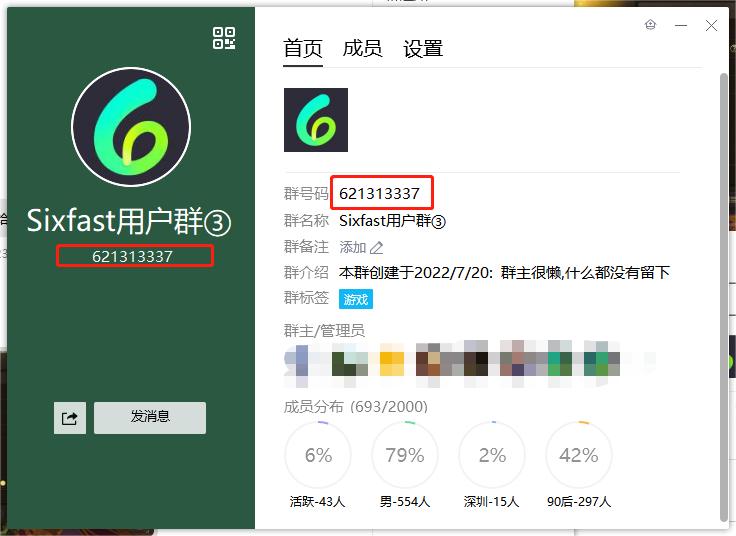Screen dimensions: 736x536
Task: Select the group number 621313337 in details
Action: pyautogui.click(x=379, y=193)
